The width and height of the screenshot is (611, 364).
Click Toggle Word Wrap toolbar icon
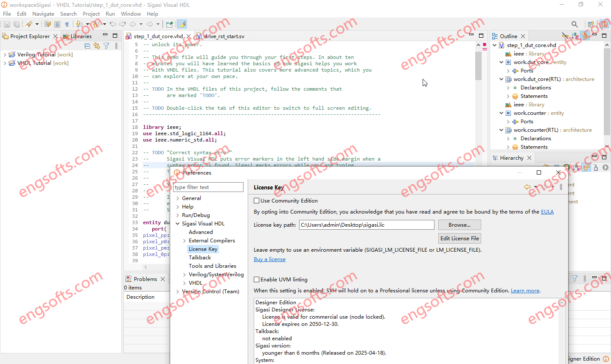[48, 24]
